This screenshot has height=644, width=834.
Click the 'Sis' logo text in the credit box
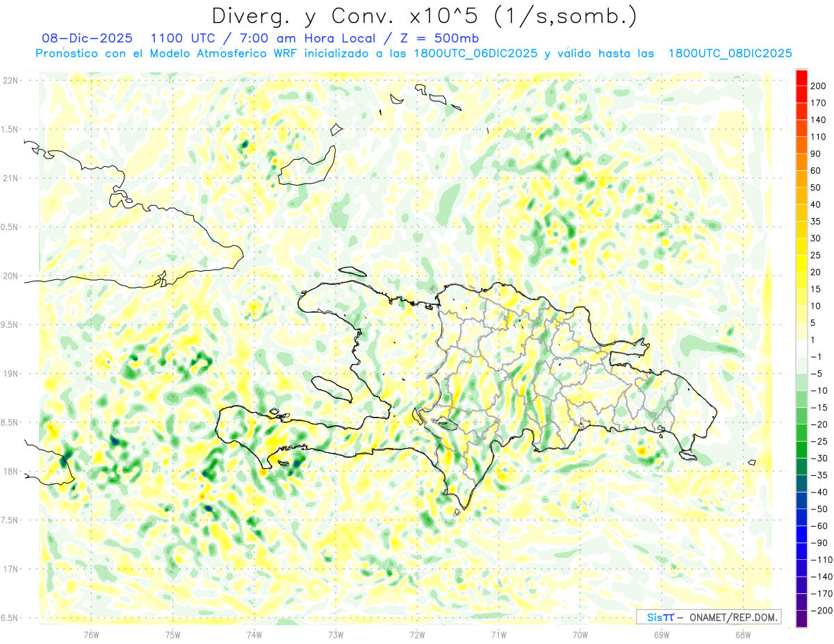(x=655, y=617)
